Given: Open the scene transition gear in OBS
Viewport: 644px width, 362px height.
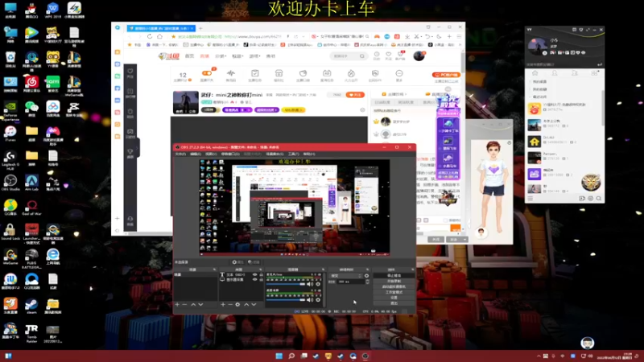Looking at the screenshot, I should click(x=367, y=276).
